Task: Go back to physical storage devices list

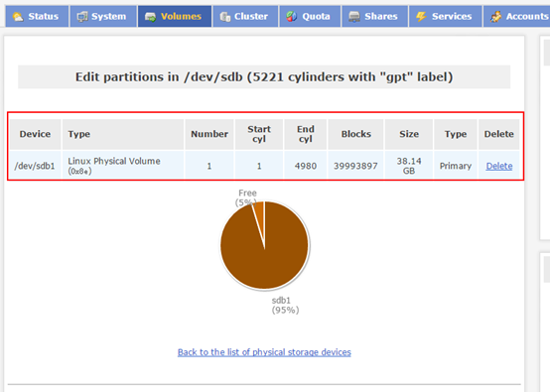Action: pyautogui.click(x=264, y=352)
